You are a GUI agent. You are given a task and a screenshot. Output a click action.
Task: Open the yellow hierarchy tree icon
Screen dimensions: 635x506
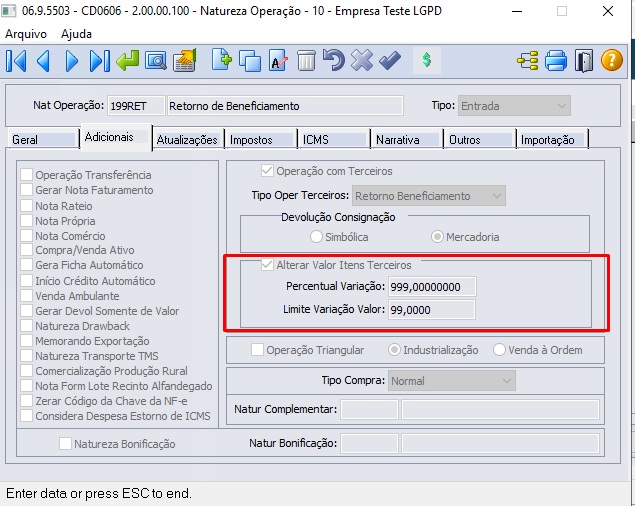tap(528, 61)
